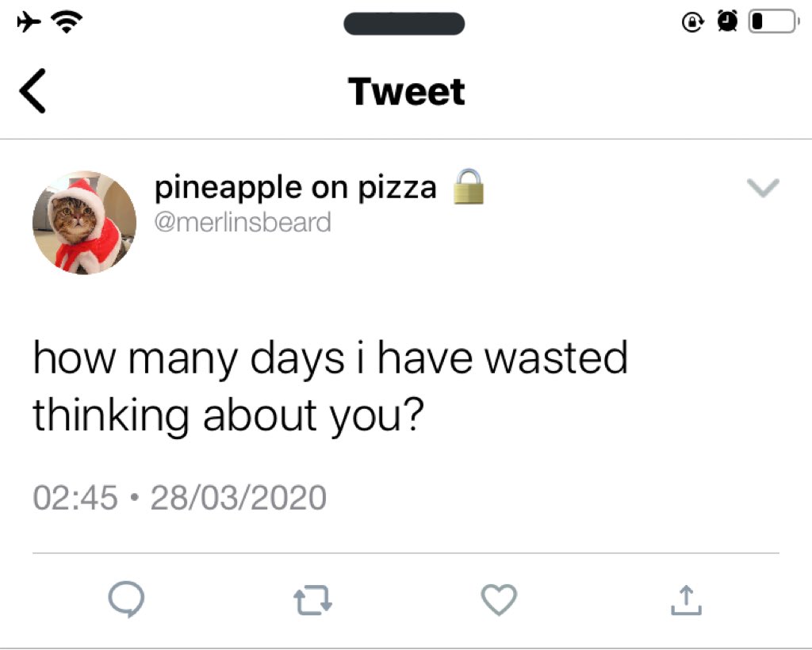The height and width of the screenshot is (650, 812).
Task: Open the cat profile picture
Action: [x=84, y=223]
